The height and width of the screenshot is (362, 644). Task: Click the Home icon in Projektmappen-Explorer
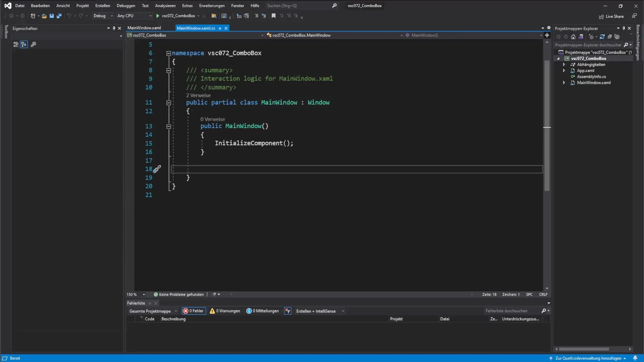pyautogui.click(x=573, y=37)
